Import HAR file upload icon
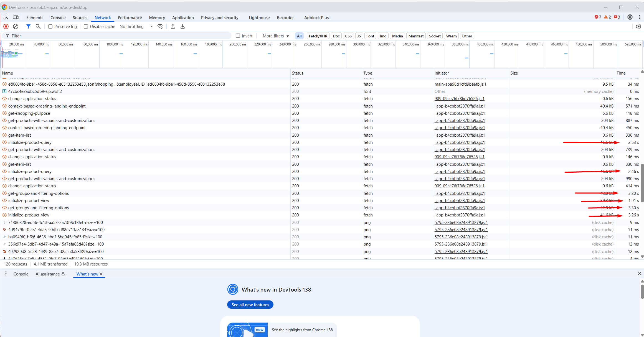Viewport: 644px width, 337px height. click(173, 26)
